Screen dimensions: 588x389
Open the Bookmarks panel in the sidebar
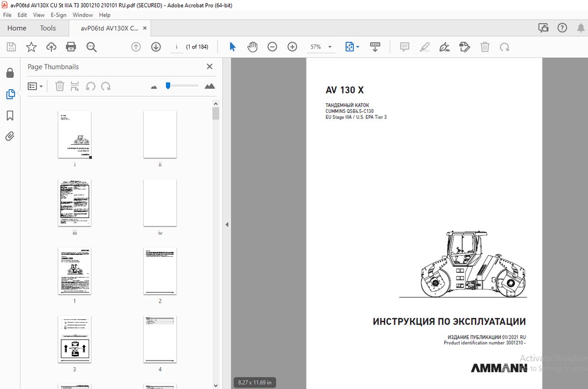(10, 115)
